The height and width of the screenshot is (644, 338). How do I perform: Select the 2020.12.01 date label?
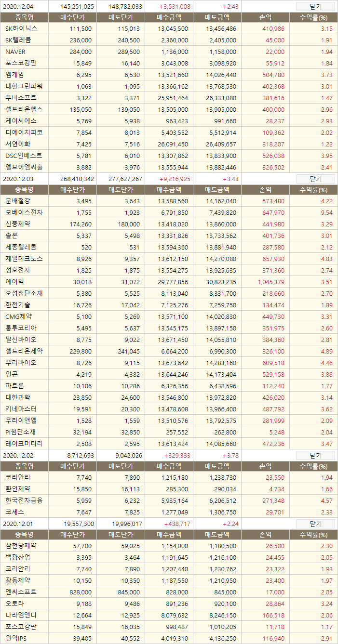(x=17, y=524)
